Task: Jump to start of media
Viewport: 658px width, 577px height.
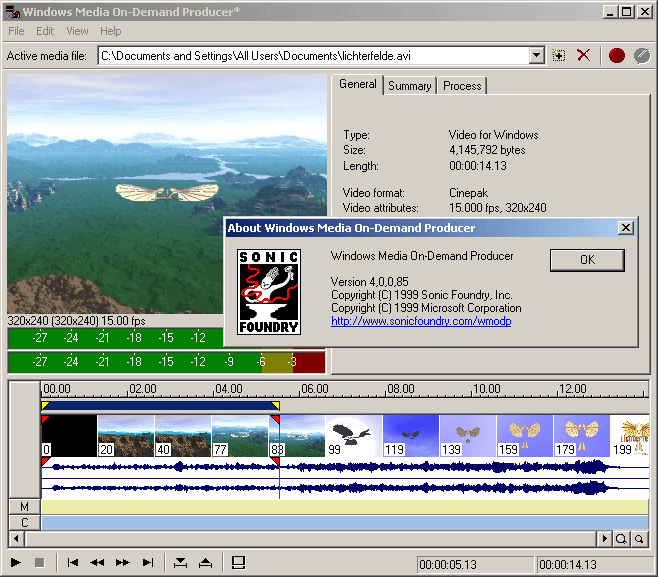Action: pyautogui.click(x=73, y=562)
